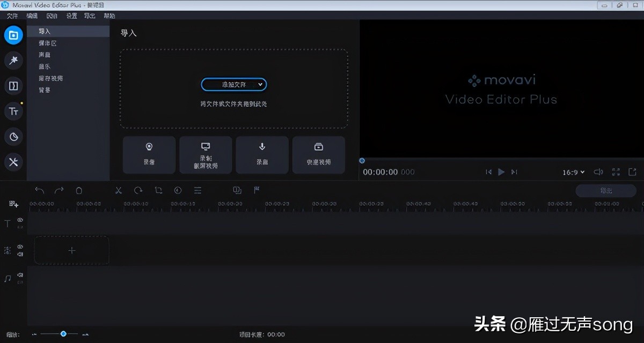Select the Crop tool icon
Image resolution: width=644 pixels, height=343 pixels.
[x=158, y=190]
